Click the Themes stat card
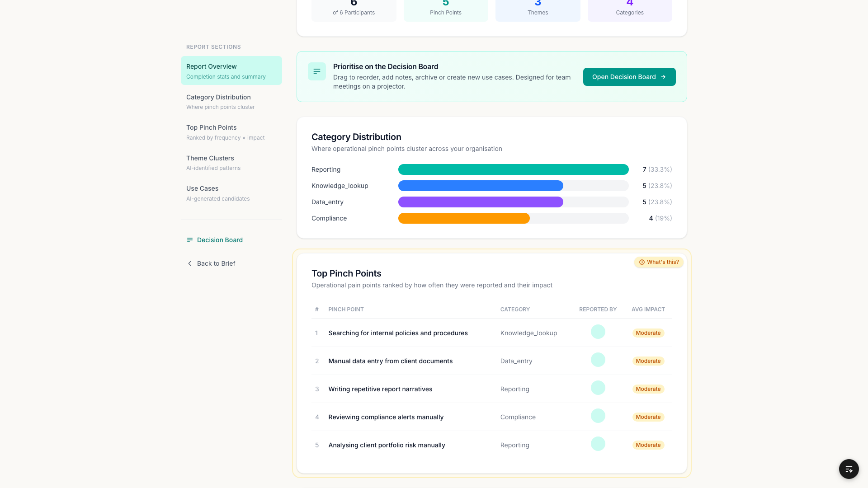Viewport: 868px width, 488px height. 538,9
